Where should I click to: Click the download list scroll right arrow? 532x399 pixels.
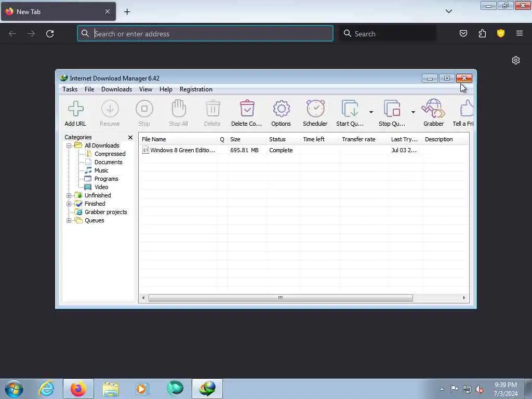pos(464,298)
